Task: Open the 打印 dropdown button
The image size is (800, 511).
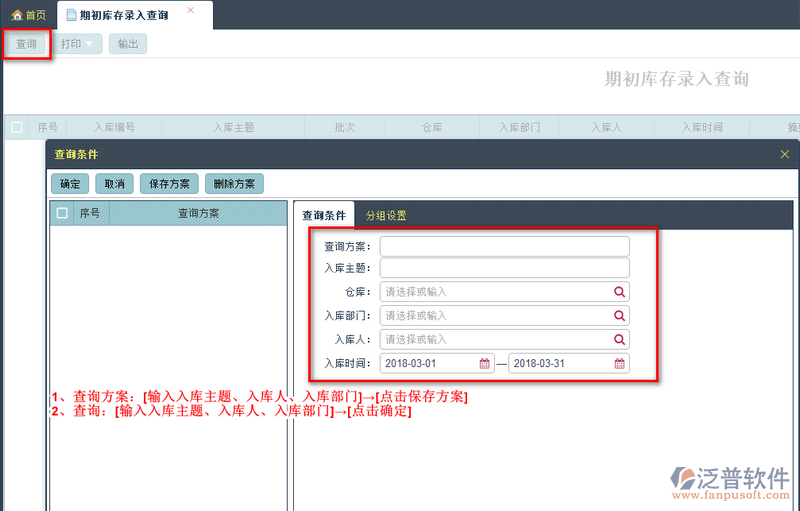Action: (77, 44)
